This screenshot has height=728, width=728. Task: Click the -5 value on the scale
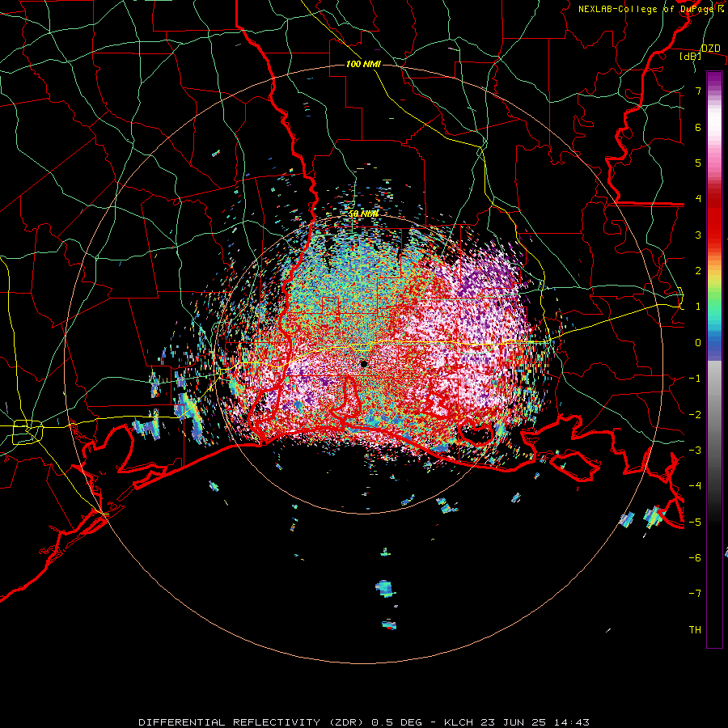click(695, 523)
